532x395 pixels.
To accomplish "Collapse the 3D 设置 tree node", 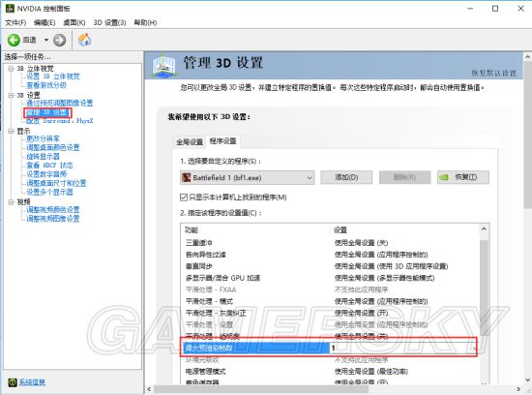I will click(x=11, y=95).
